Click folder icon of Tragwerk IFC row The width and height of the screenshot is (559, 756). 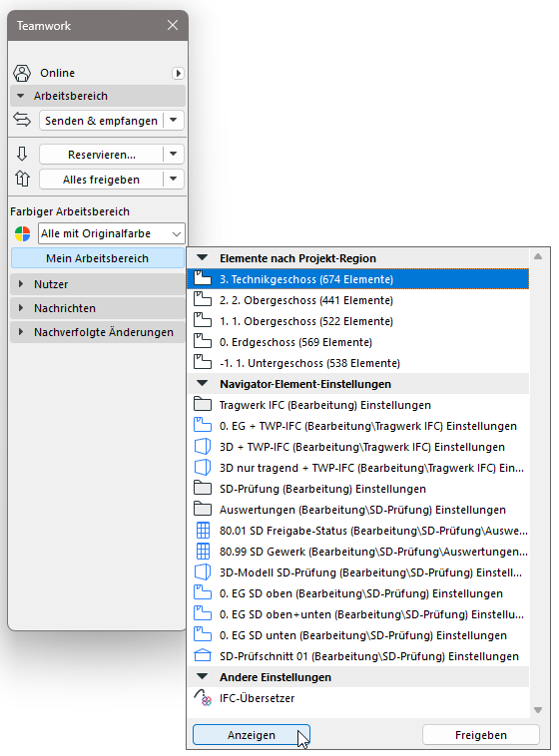[203, 404]
